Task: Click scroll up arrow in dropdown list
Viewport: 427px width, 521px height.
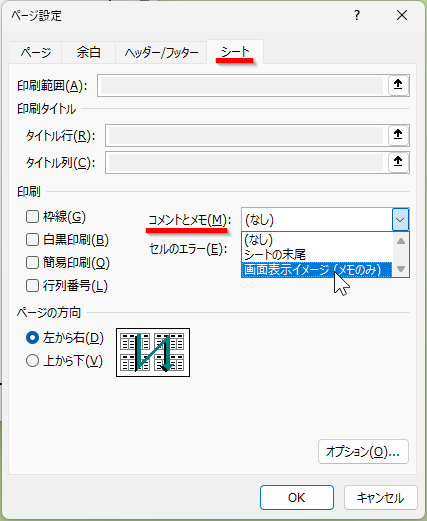Action: [401, 241]
